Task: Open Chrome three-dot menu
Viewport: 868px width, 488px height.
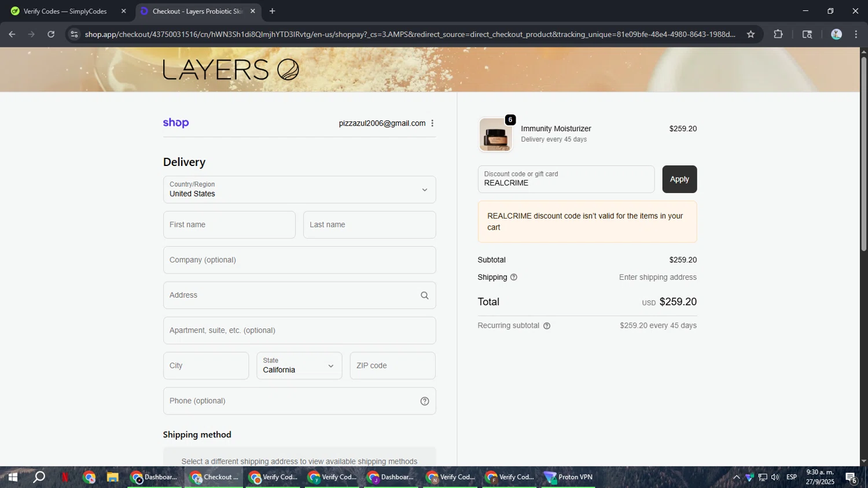Action: [856, 34]
